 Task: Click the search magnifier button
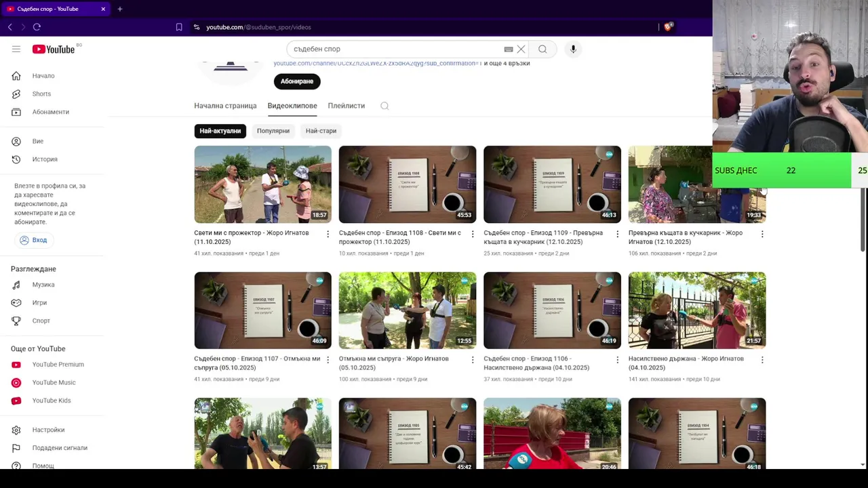click(x=542, y=49)
